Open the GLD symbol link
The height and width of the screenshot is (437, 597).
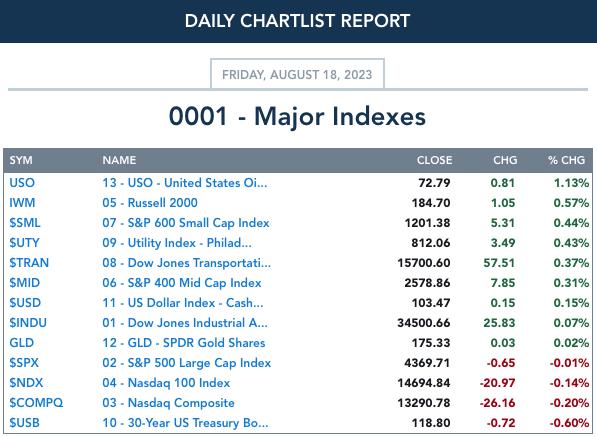22,343
